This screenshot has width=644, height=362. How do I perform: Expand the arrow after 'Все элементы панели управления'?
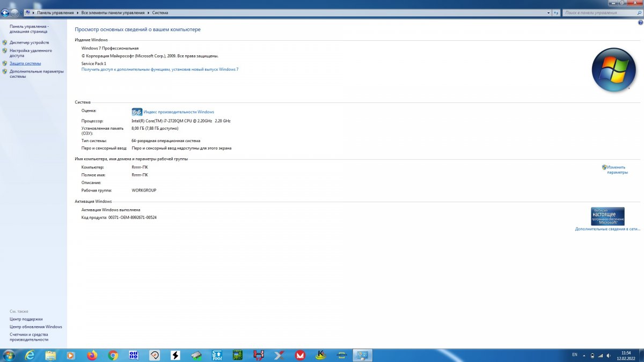[x=149, y=12]
